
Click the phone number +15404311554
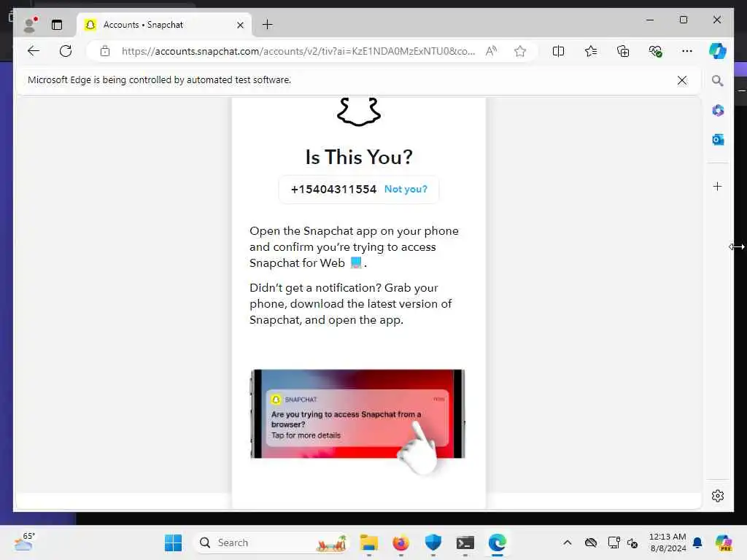click(333, 189)
